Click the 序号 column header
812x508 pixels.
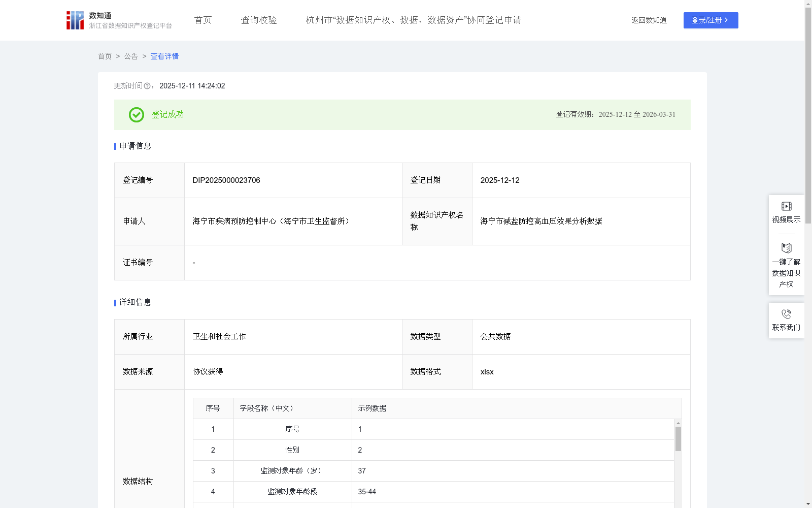point(213,408)
